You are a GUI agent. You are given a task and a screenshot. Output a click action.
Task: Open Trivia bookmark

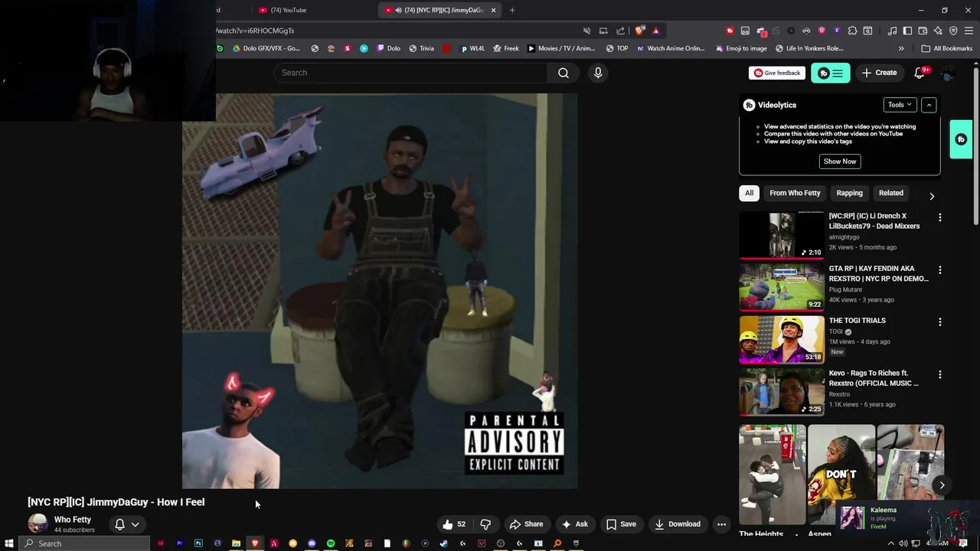pyautogui.click(x=421, y=48)
